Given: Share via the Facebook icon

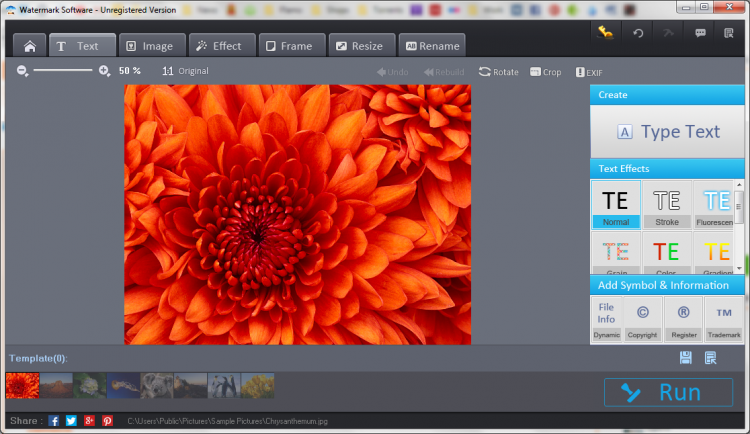Looking at the screenshot, I should pos(54,421).
